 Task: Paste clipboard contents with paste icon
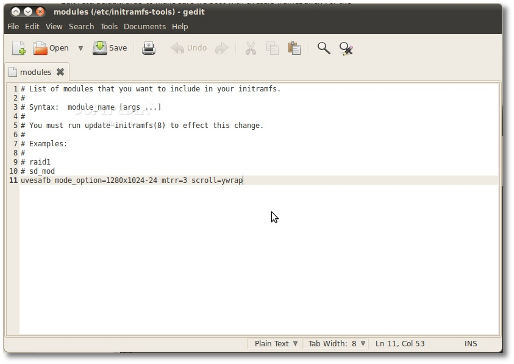(294, 48)
